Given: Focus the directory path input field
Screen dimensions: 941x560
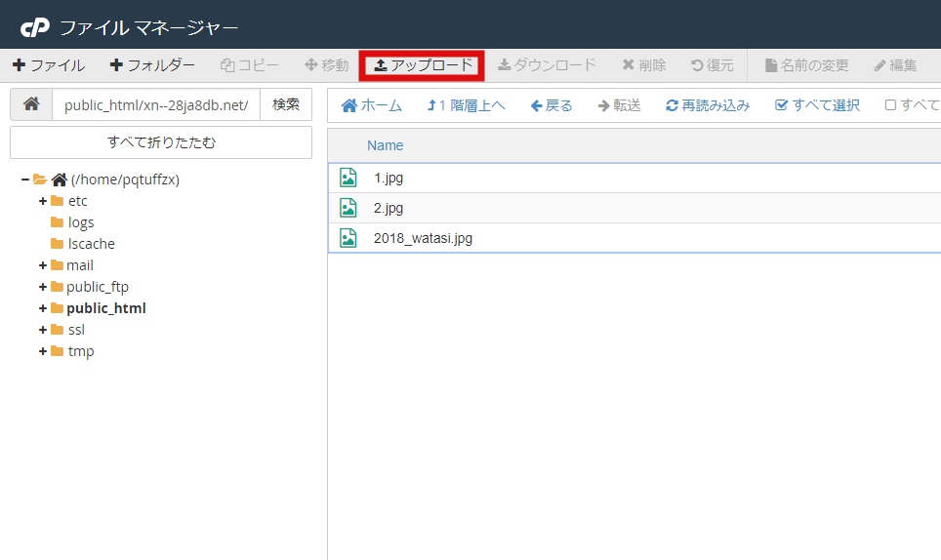Looking at the screenshot, I should click(x=156, y=105).
